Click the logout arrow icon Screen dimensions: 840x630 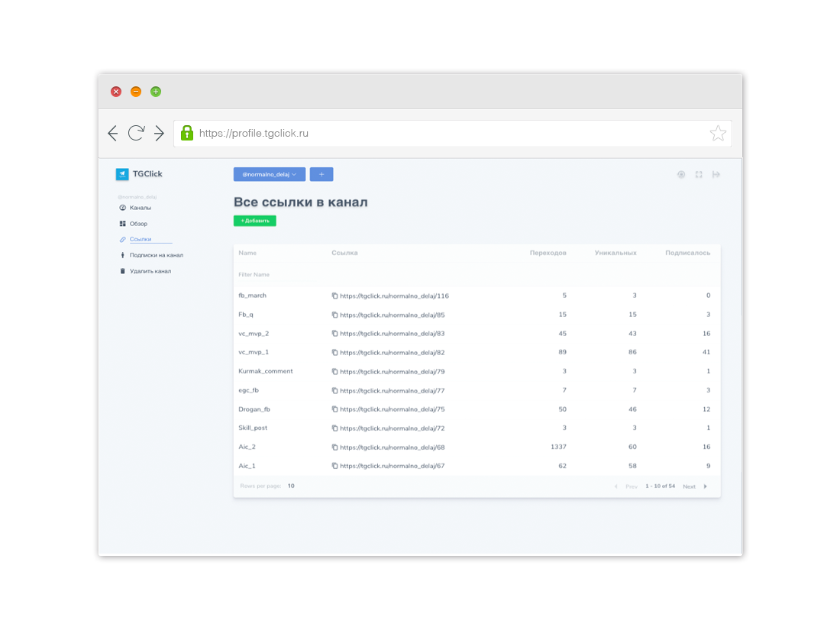pyautogui.click(x=716, y=175)
